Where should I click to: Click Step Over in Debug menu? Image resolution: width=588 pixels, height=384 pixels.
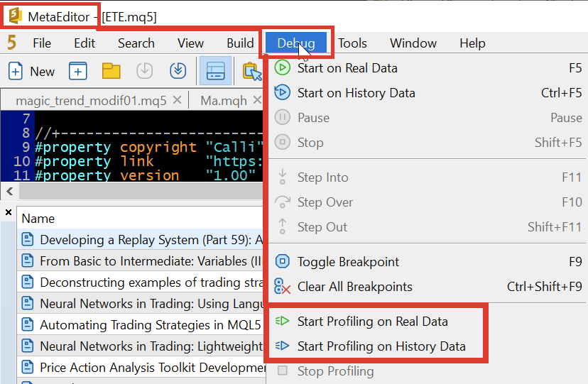click(428, 202)
